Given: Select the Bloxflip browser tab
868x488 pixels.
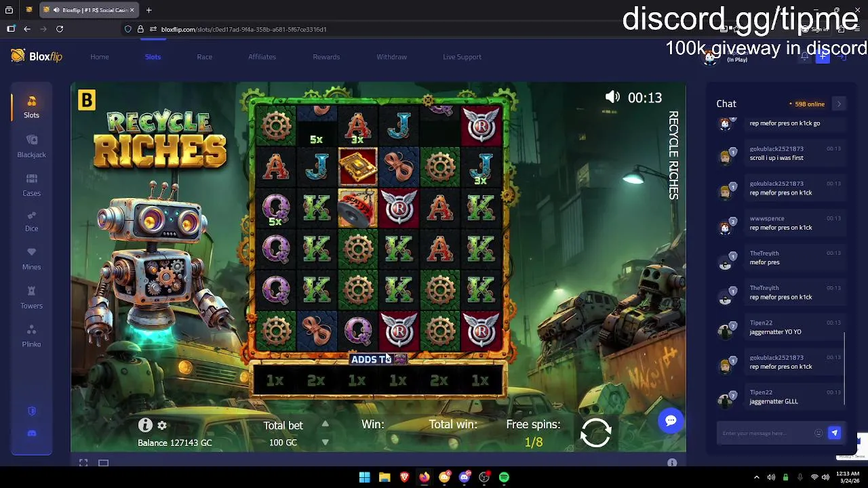Looking at the screenshot, I should click(x=88, y=10).
